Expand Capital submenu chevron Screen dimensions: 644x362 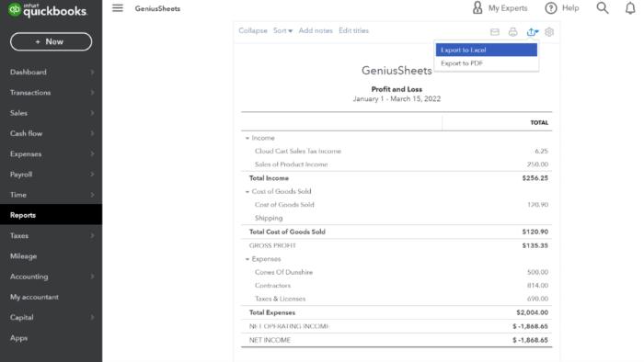click(92, 318)
